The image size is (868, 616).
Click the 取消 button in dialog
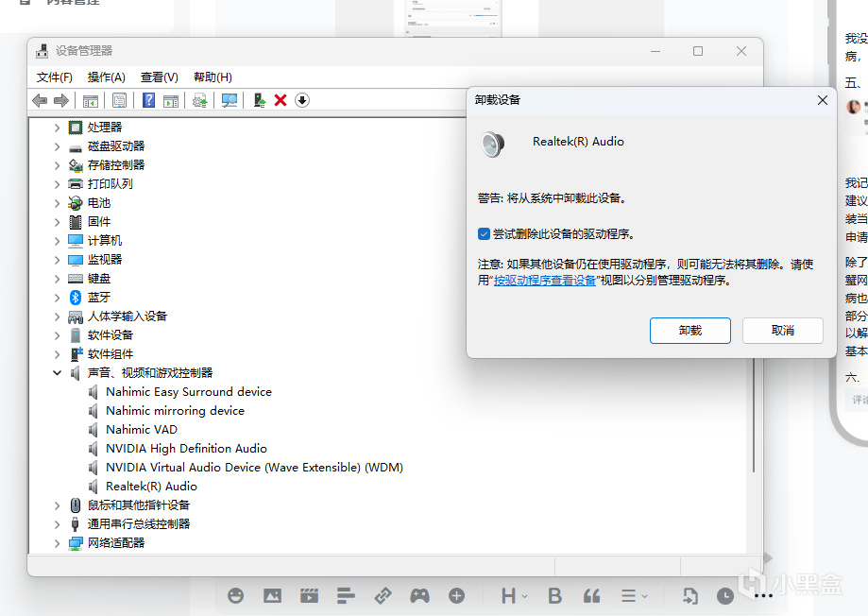[782, 330]
